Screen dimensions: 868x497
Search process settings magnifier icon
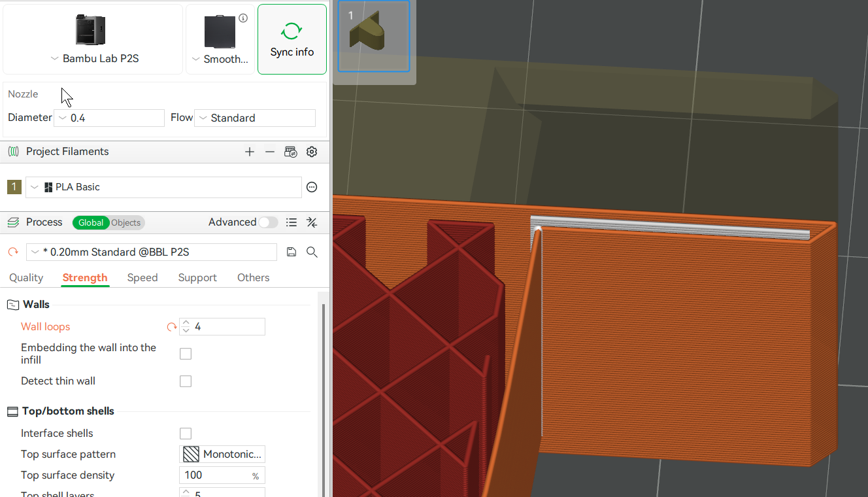click(x=312, y=252)
